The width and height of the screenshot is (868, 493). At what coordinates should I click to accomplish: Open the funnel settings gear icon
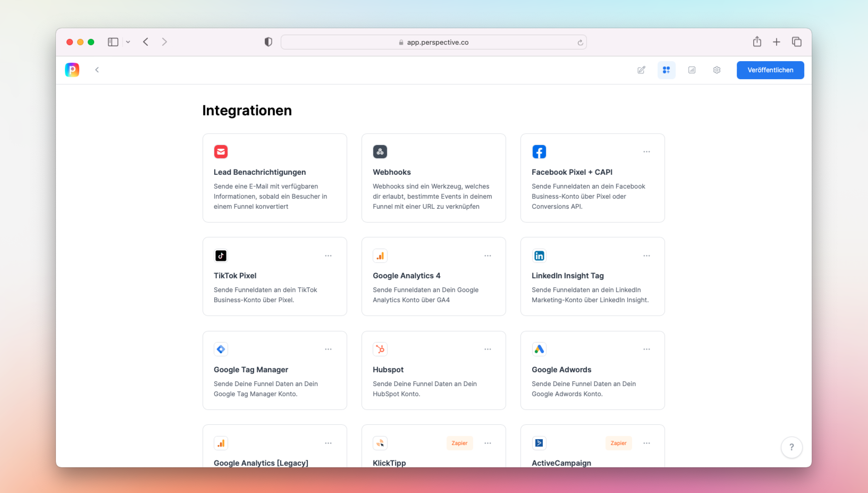(716, 70)
